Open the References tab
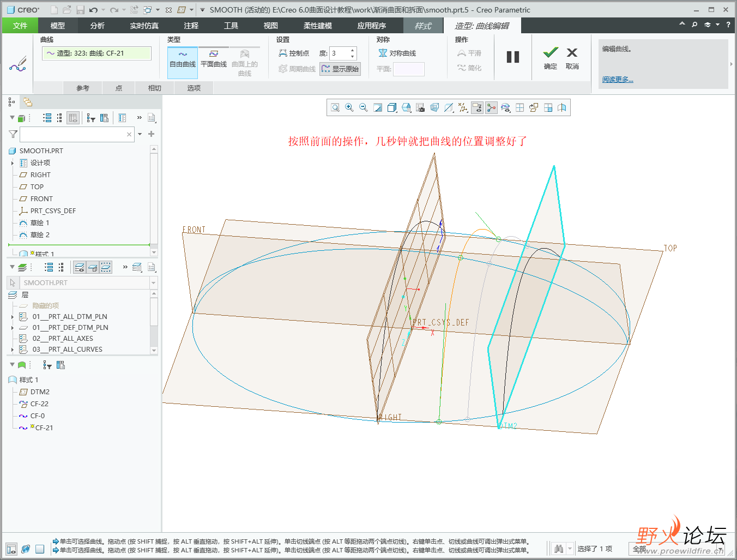This screenshot has width=737, height=560. (x=83, y=88)
